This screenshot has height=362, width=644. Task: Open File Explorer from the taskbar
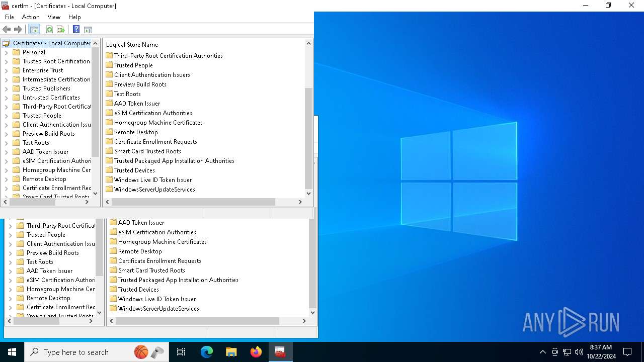point(231,352)
